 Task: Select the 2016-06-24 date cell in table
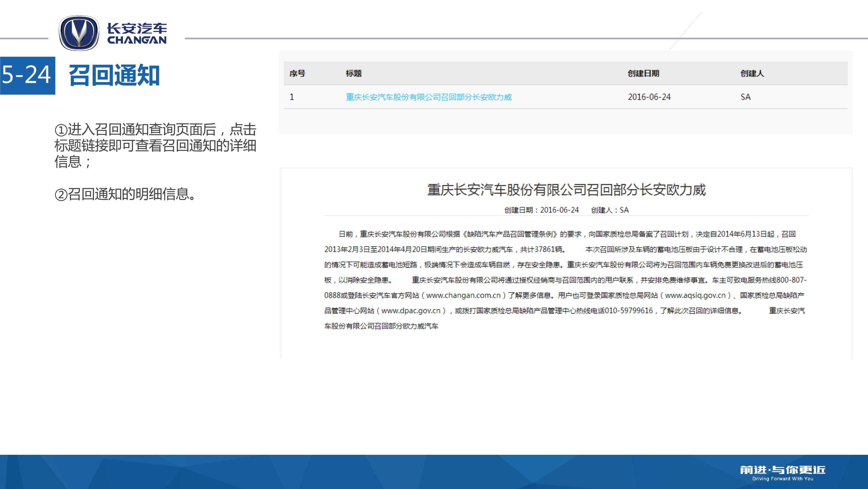pyautogui.click(x=649, y=97)
